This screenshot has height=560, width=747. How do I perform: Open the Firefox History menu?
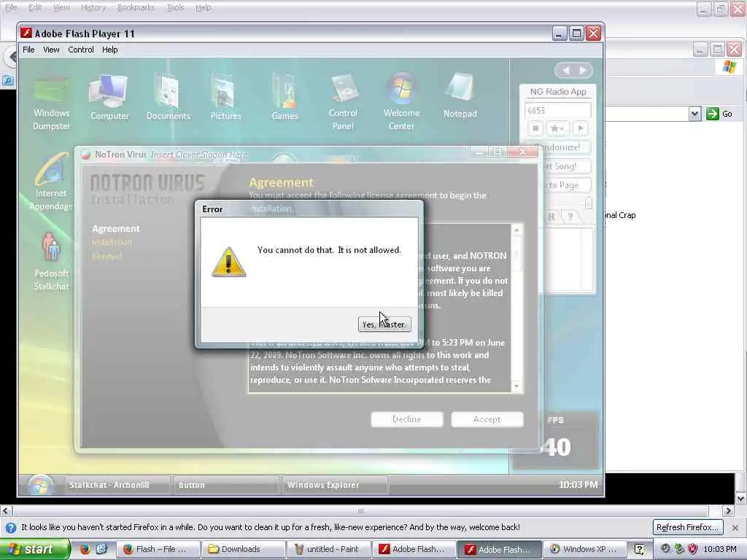(93, 7)
